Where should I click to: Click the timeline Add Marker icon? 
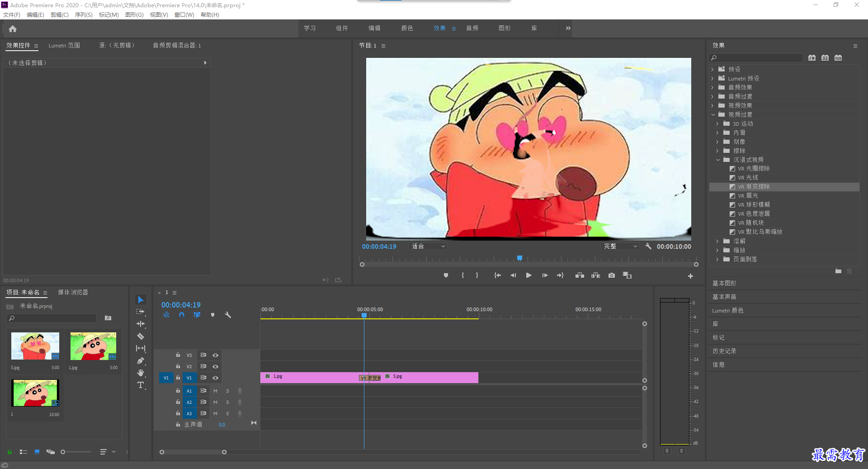coord(212,315)
